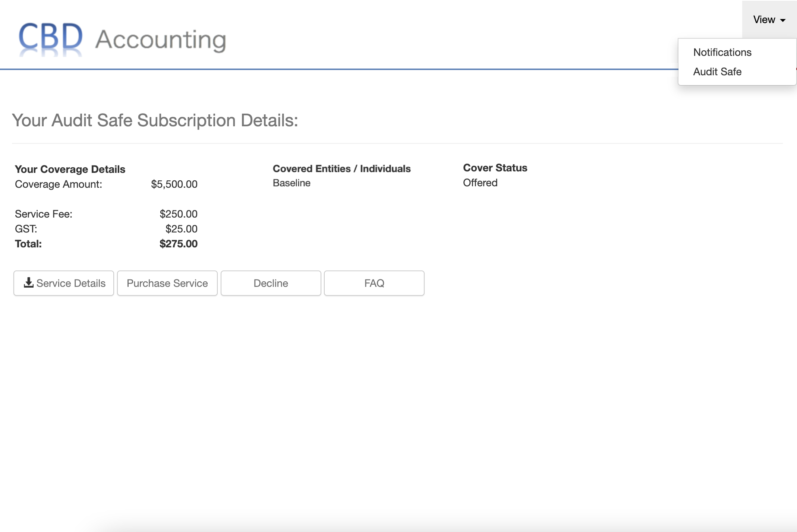The height and width of the screenshot is (532, 797).
Task: Click the Purchase Service button
Action: 167,283
